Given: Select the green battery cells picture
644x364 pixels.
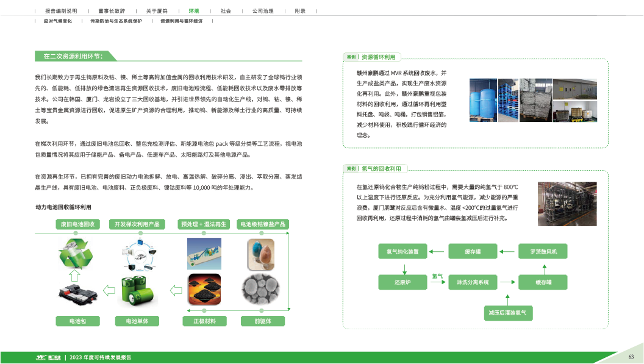Looking at the screenshot, I should [x=138, y=290].
